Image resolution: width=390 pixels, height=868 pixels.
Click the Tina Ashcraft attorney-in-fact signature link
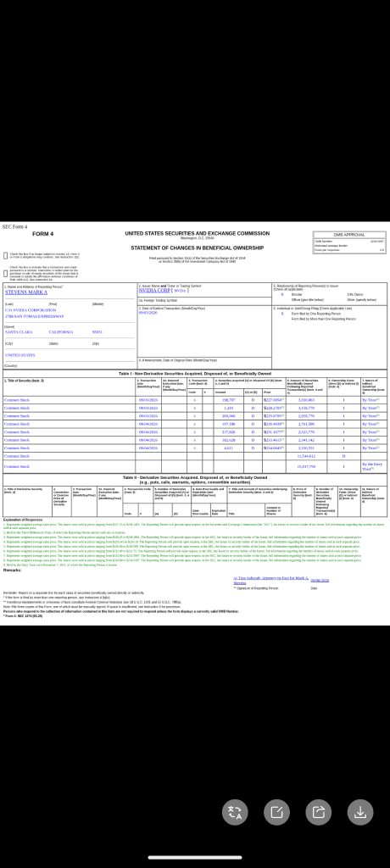(271, 580)
